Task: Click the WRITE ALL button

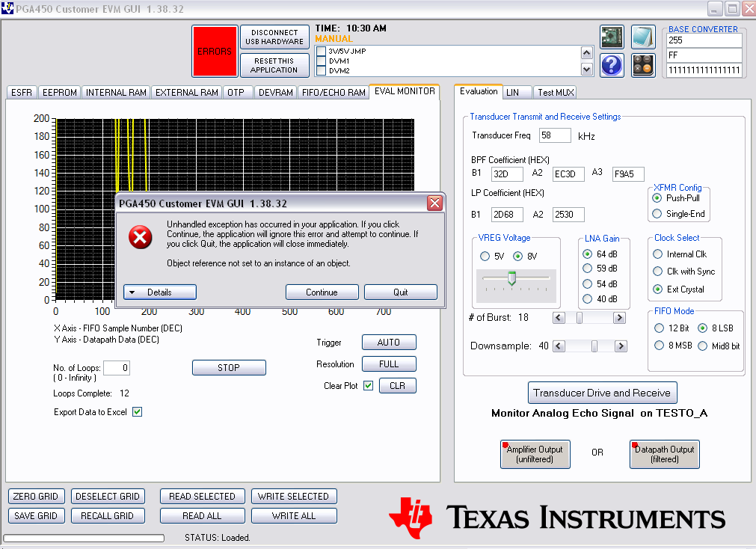Action: click(294, 515)
